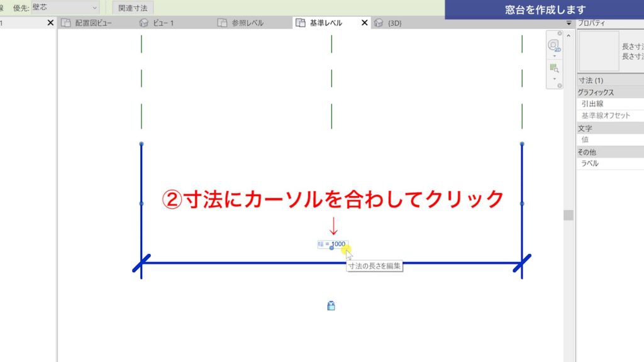
Task: Select the region zoom icon on navigation bar
Action: click(553, 67)
